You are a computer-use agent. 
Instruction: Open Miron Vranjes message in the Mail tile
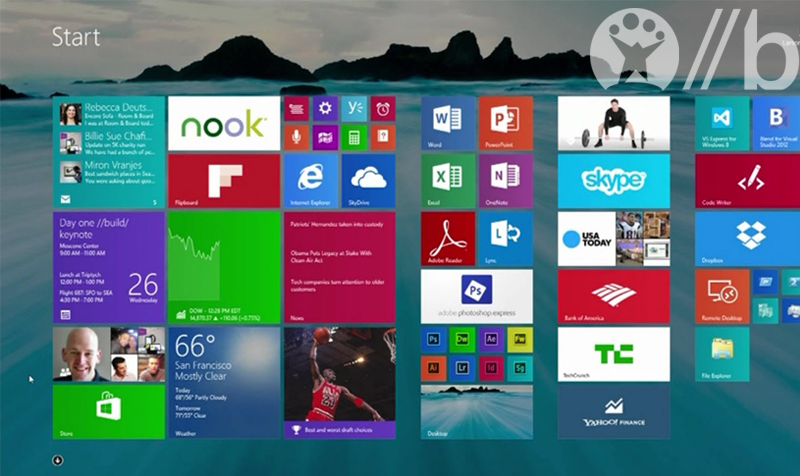[108, 172]
